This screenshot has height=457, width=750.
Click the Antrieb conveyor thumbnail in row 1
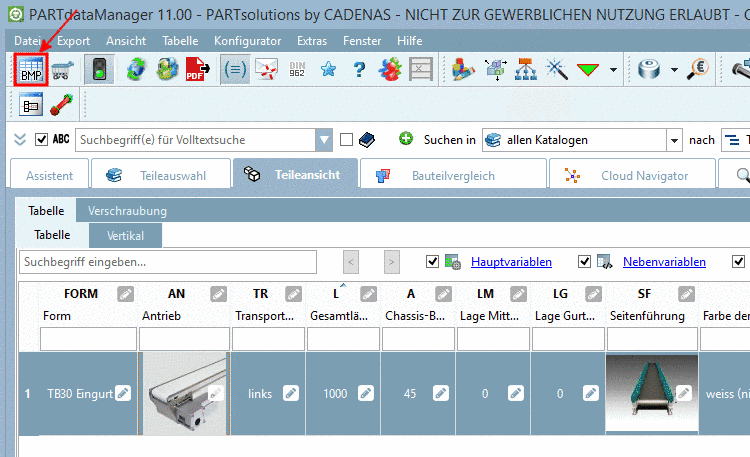tap(185, 394)
